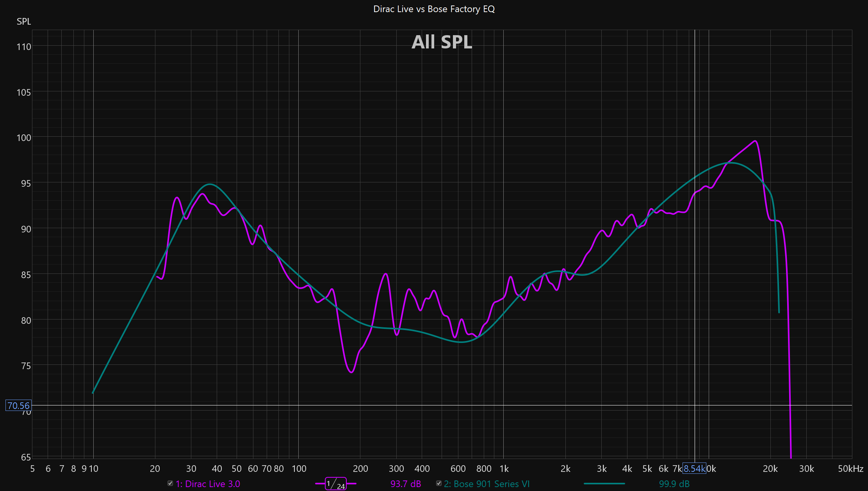Click the 70.56 cursor level readout
This screenshot has width=868, height=491.
(18, 405)
